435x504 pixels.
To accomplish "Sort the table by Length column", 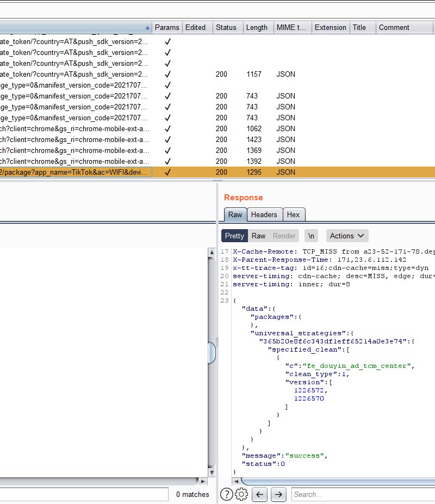I will [257, 28].
